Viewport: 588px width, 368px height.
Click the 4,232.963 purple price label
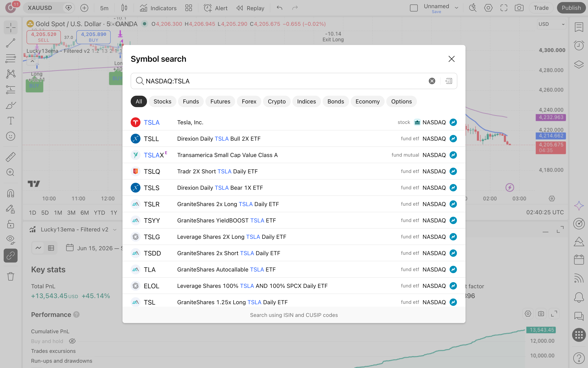click(551, 117)
